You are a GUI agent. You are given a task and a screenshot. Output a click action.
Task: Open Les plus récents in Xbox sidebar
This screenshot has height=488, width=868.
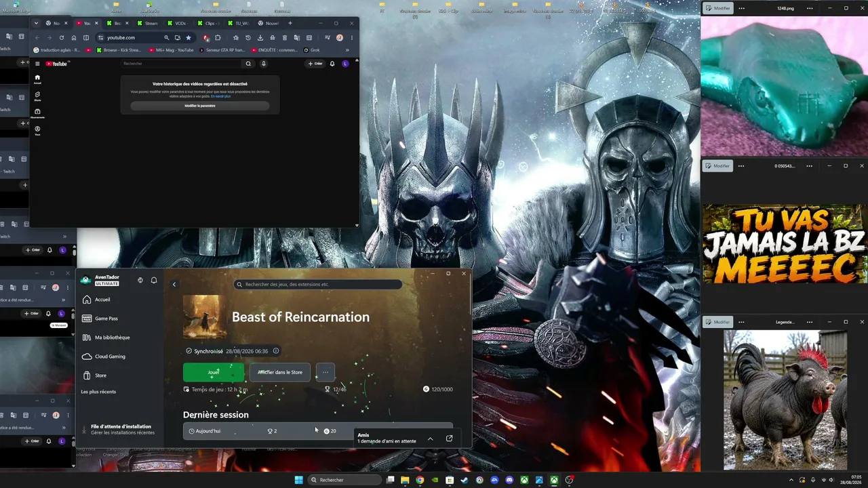coord(98,392)
